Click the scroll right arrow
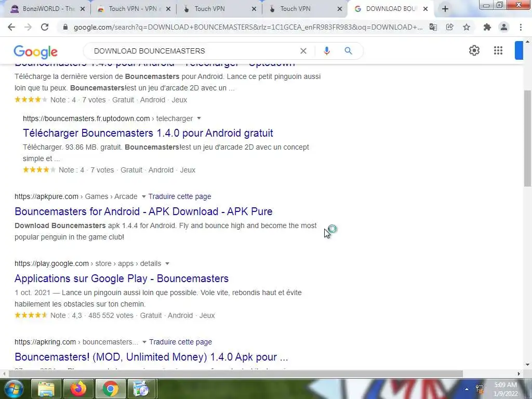532x399 pixels. 519,374
